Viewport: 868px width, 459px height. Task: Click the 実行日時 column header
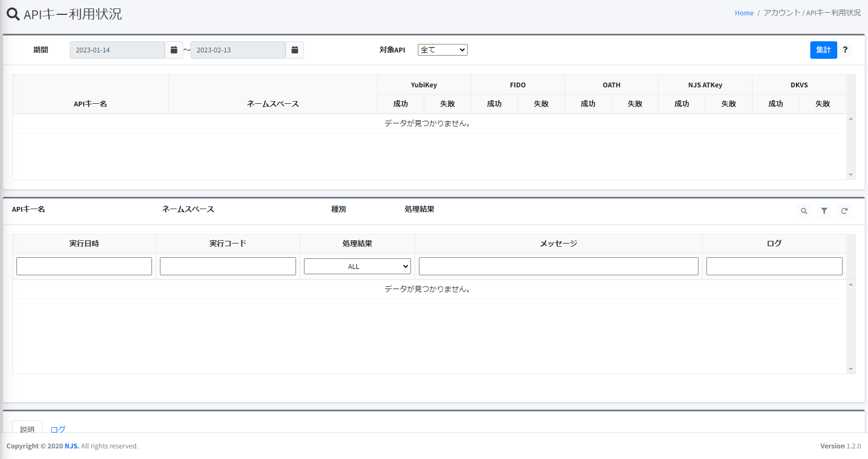coord(84,244)
